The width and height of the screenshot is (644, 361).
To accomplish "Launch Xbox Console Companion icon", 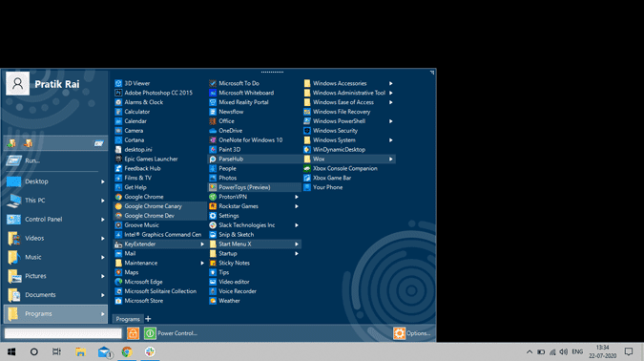I will pos(307,169).
